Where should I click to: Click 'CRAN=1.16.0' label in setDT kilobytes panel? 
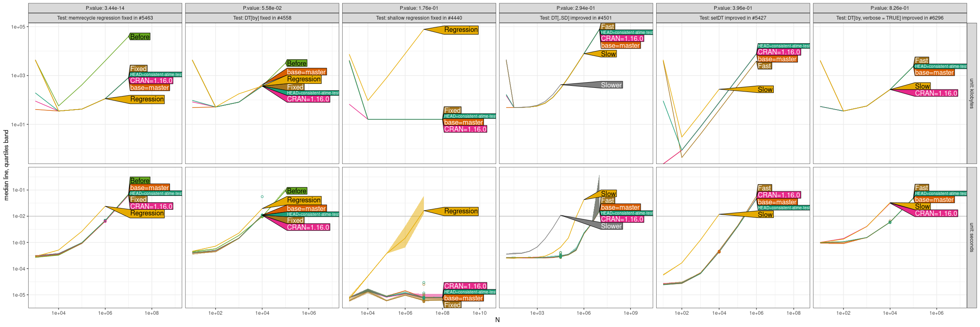point(779,52)
